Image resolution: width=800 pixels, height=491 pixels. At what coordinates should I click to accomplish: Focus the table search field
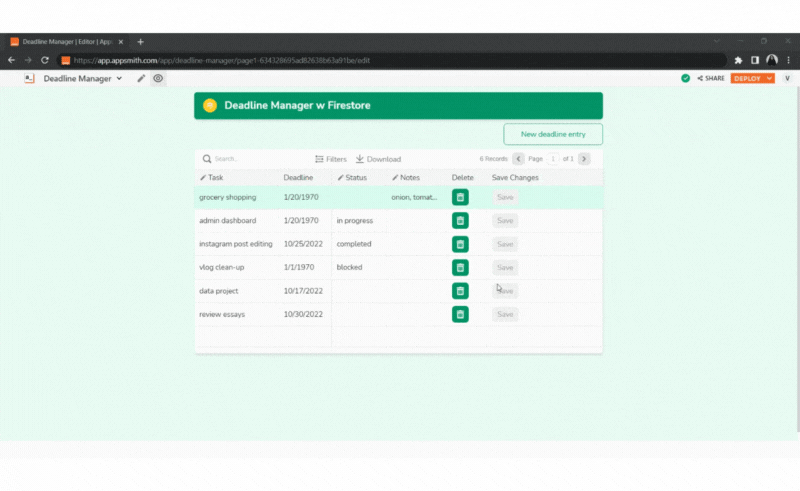pyautogui.click(x=250, y=159)
